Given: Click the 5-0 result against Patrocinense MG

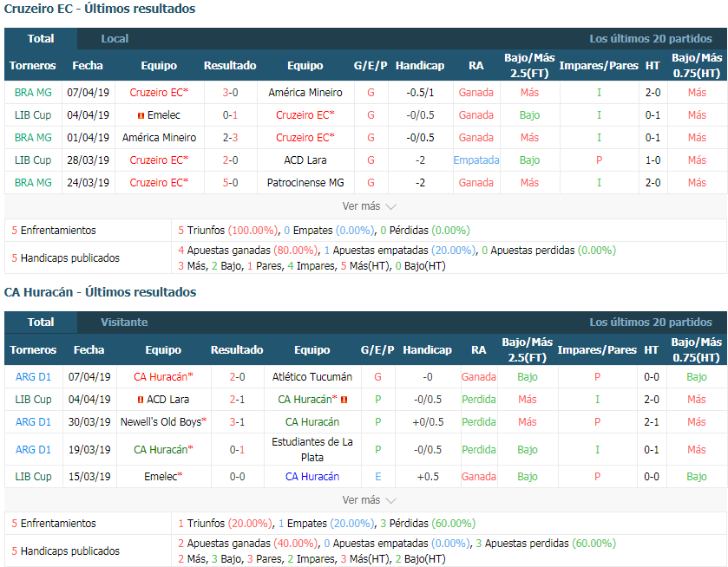Looking at the screenshot, I should click(230, 182).
